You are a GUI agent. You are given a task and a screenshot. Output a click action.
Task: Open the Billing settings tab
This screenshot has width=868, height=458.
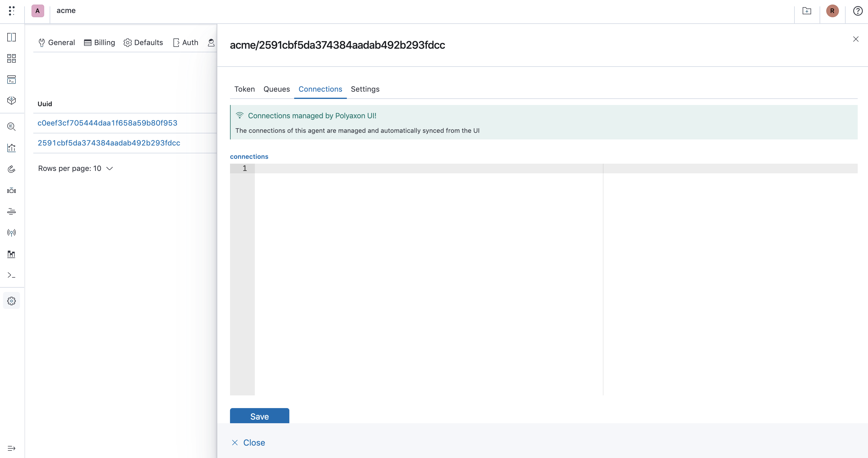[x=99, y=42]
